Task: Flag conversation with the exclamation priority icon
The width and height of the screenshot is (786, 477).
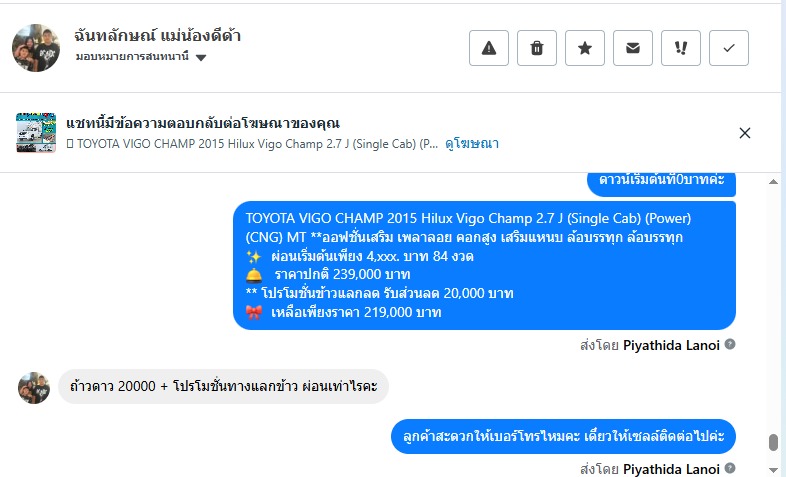Action: [681, 48]
